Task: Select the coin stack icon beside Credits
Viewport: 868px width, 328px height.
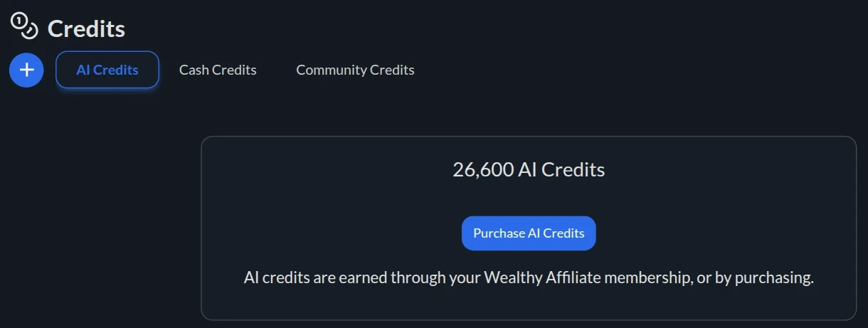Action: coord(24,26)
